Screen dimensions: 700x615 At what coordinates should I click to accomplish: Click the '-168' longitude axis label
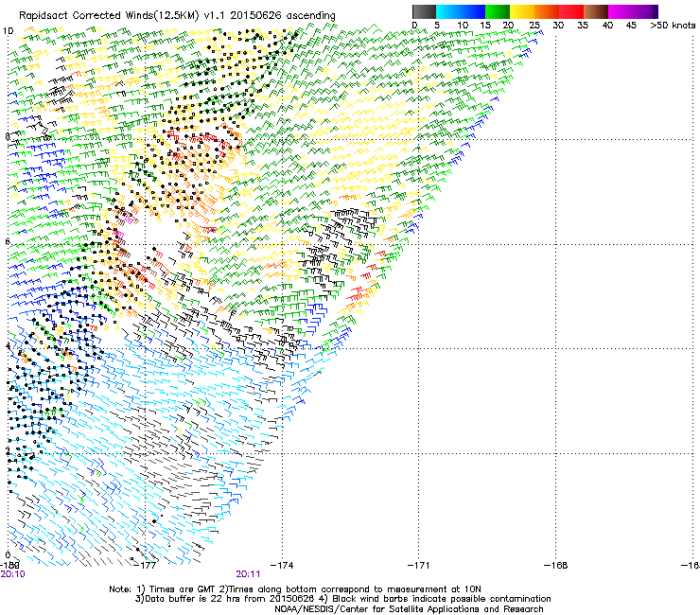556,566
